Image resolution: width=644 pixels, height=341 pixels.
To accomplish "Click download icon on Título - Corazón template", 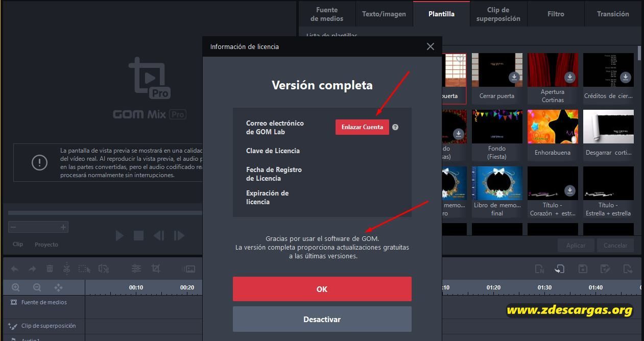I will click(x=570, y=190).
